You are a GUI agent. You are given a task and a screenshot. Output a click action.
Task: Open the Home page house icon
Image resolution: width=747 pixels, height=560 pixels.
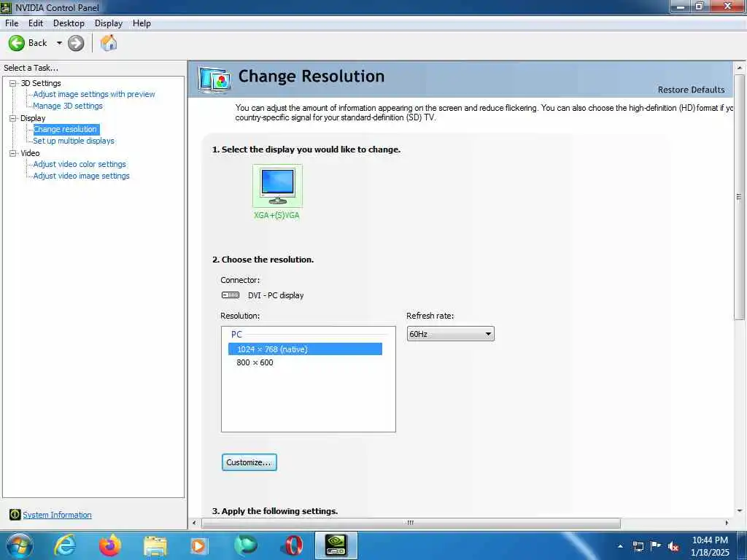[109, 43]
